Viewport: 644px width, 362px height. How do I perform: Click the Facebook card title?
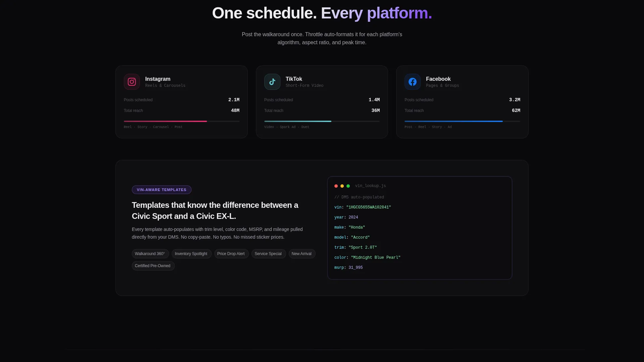point(438,79)
